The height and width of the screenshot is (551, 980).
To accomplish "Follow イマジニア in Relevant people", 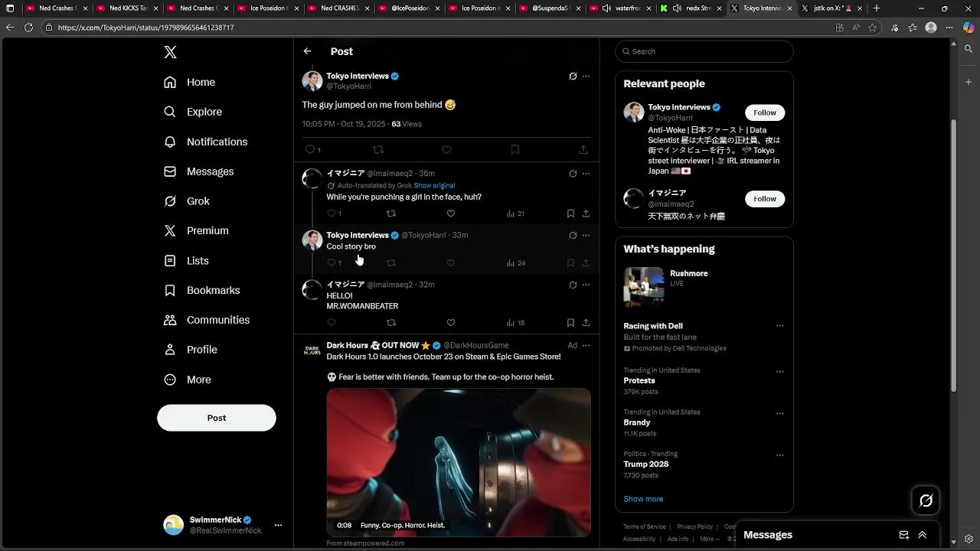I will 765,199.
